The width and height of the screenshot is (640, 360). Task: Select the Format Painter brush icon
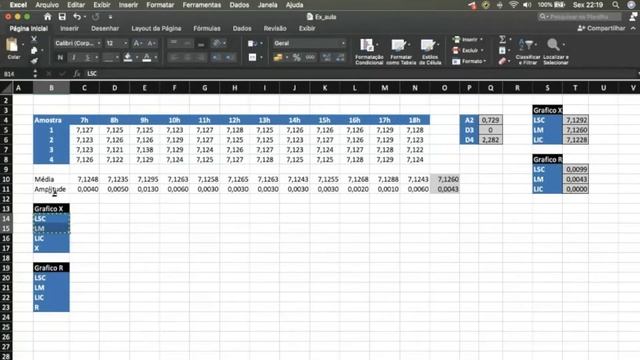34,61
